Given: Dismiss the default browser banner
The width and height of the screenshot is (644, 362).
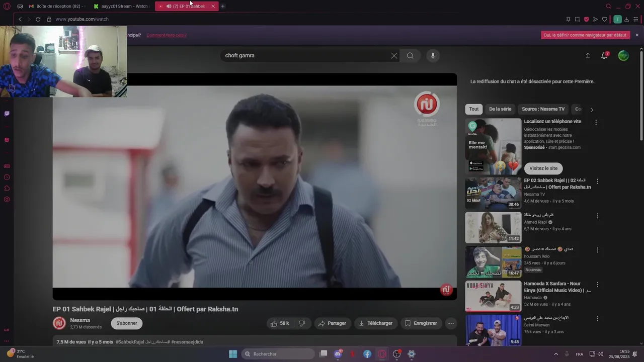Looking at the screenshot, I should coord(637,35).
